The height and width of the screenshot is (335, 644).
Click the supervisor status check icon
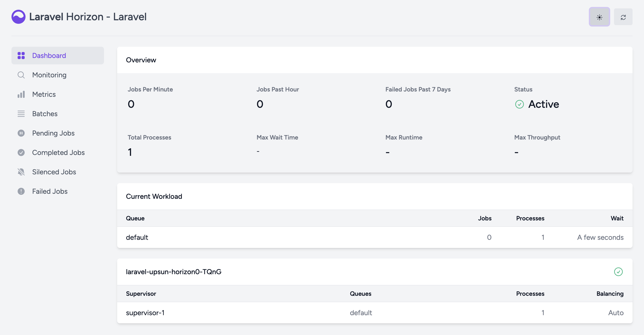[x=619, y=272]
